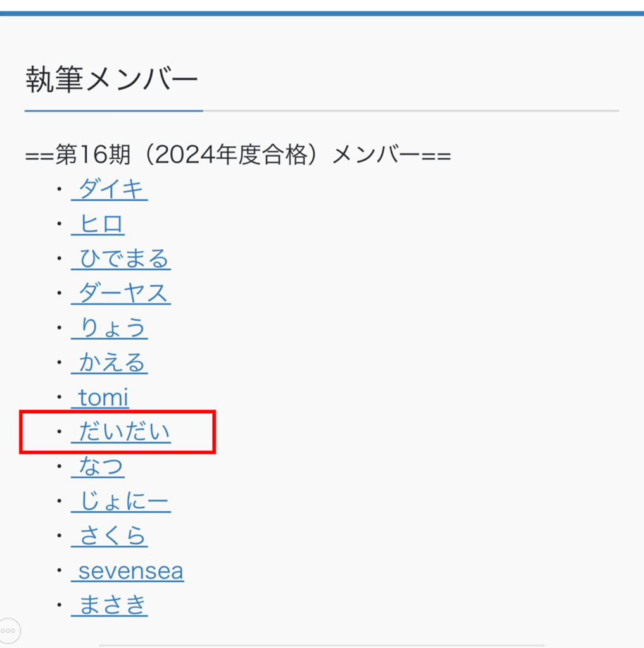Visit the tomi member link

103,398
